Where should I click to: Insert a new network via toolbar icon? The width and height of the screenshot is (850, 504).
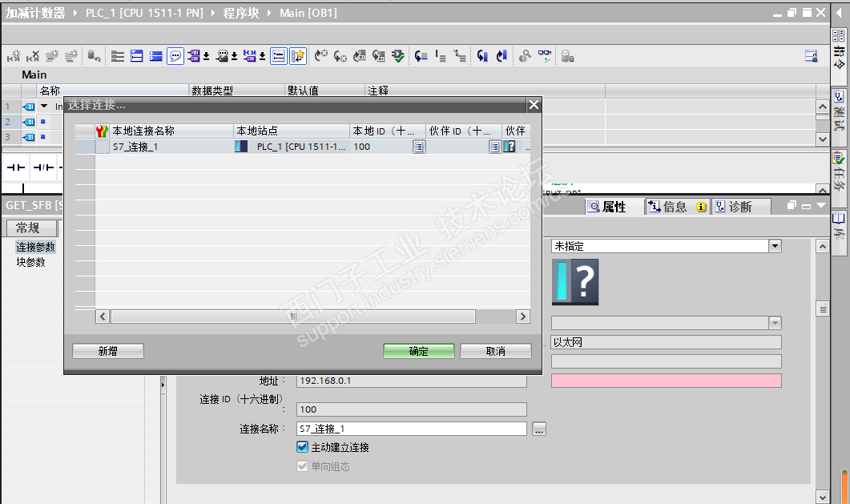tap(14, 56)
